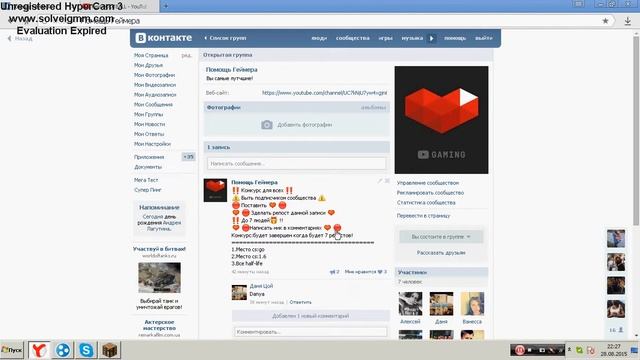Viewport: 640px width, 360px height.
Task: Open Статистика сообщества link
Action: 426,202
